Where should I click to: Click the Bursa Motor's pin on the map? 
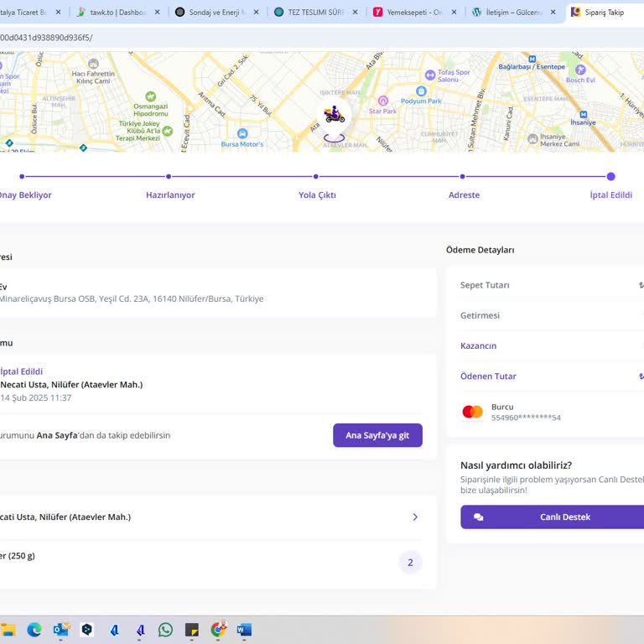[241, 133]
